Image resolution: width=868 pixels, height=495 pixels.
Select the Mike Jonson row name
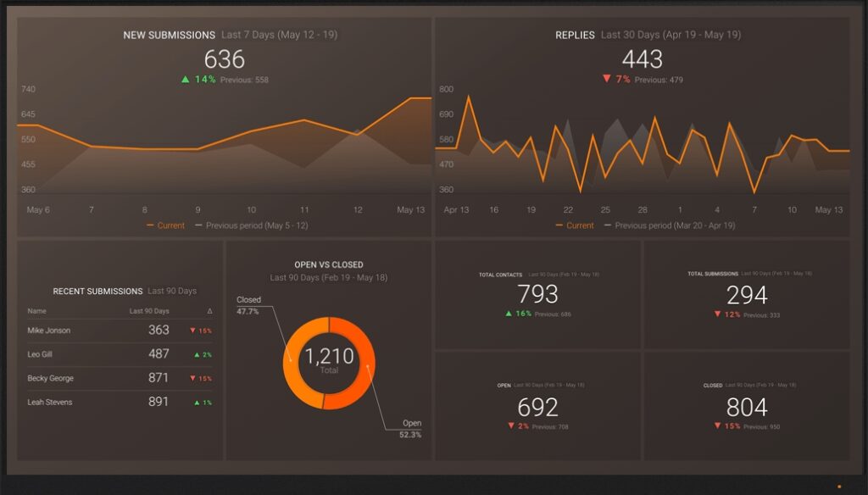[x=48, y=331]
